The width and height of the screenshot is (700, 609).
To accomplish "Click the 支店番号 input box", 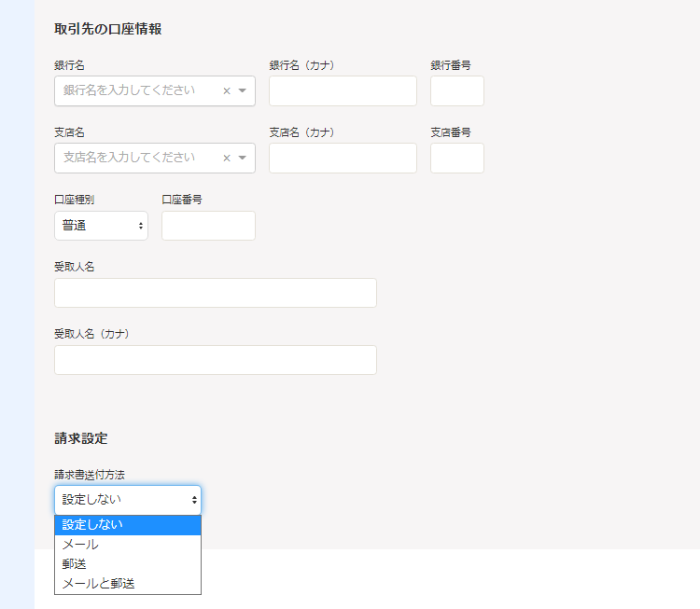I will pos(456,159).
